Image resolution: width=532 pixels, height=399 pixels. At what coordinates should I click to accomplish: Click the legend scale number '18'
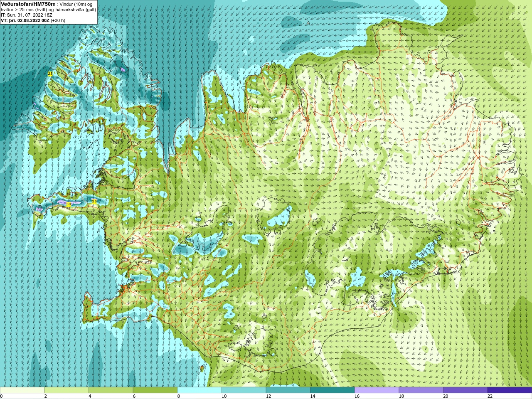[401, 396]
